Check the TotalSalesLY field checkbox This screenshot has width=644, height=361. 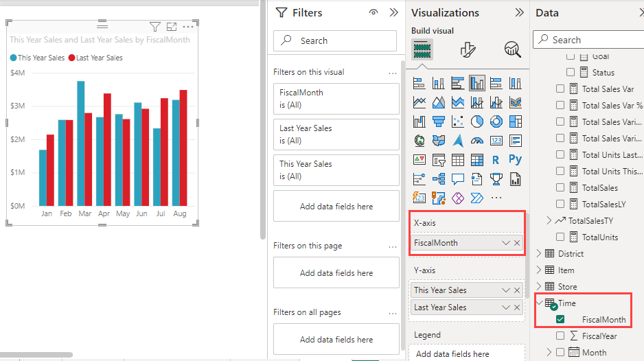click(x=560, y=204)
